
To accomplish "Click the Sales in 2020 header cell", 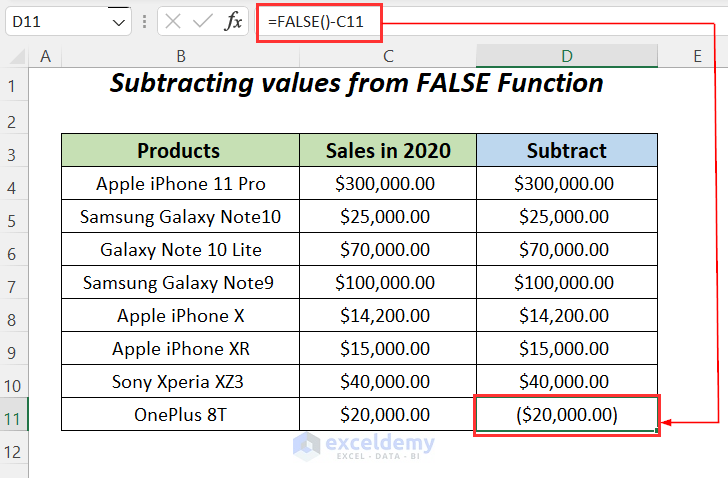I will 388,151.
